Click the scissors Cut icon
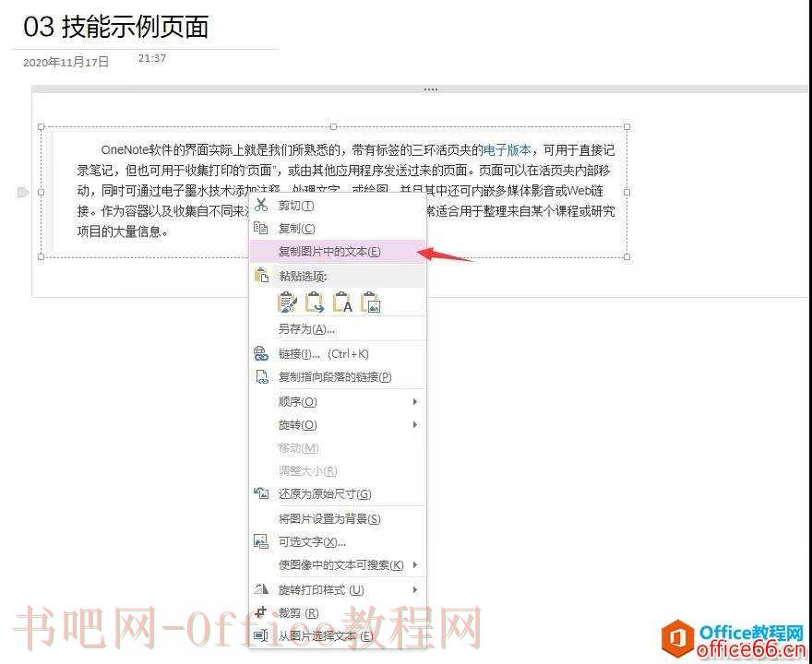812x664 pixels. pyautogui.click(x=261, y=205)
